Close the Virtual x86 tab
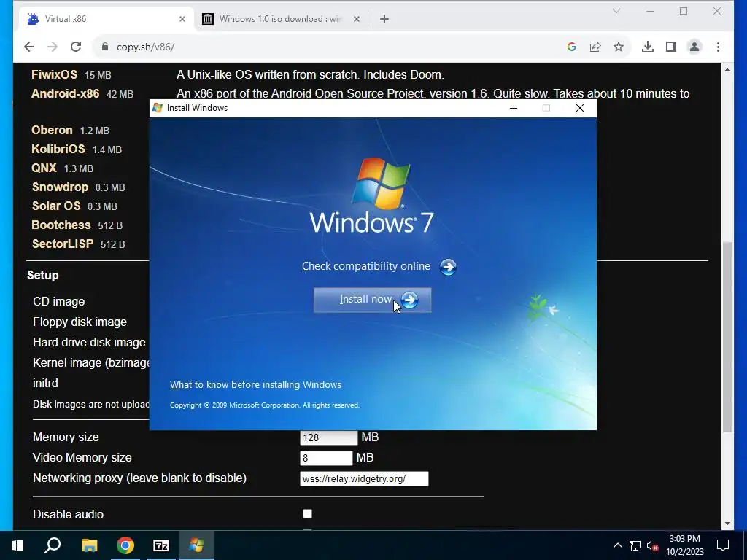The height and width of the screenshot is (560, 747). 182,19
